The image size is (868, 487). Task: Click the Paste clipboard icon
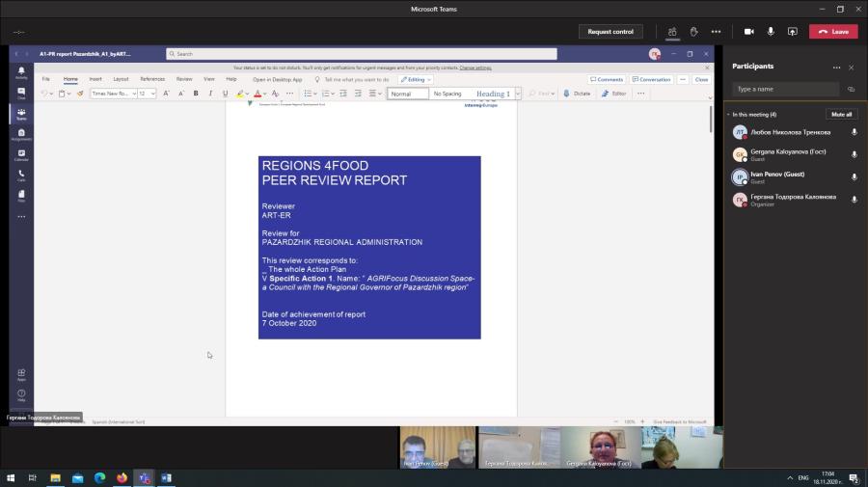62,94
